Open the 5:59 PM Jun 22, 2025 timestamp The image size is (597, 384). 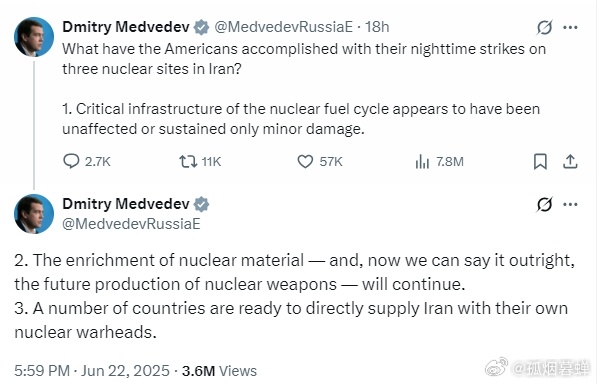(x=92, y=371)
